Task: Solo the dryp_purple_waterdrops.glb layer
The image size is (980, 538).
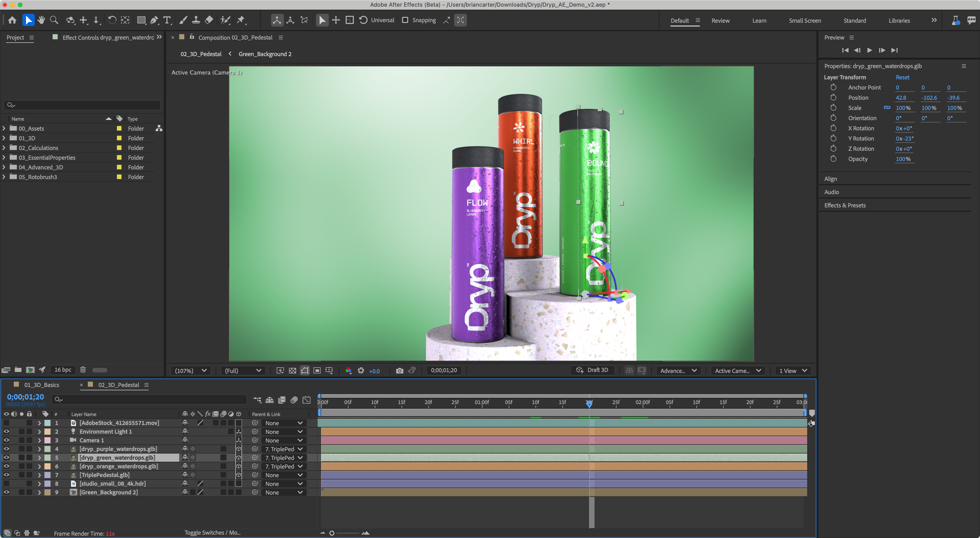Action: coord(22,449)
